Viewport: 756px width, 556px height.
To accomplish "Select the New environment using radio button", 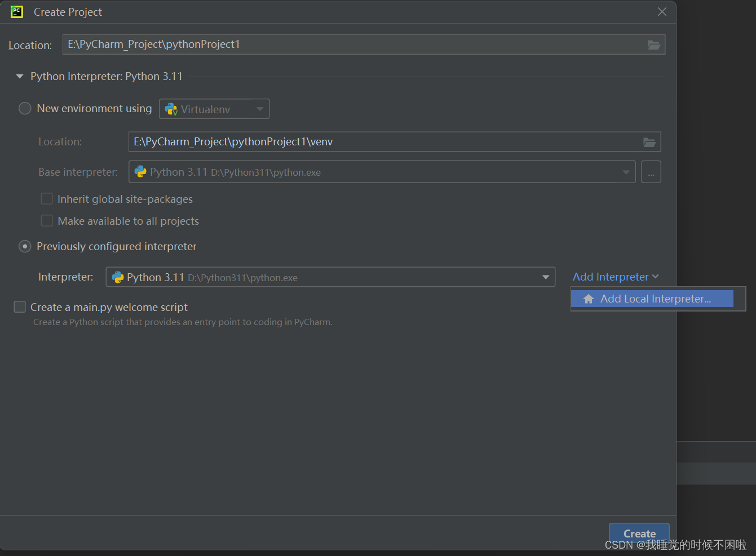I will pyautogui.click(x=25, y=108).
